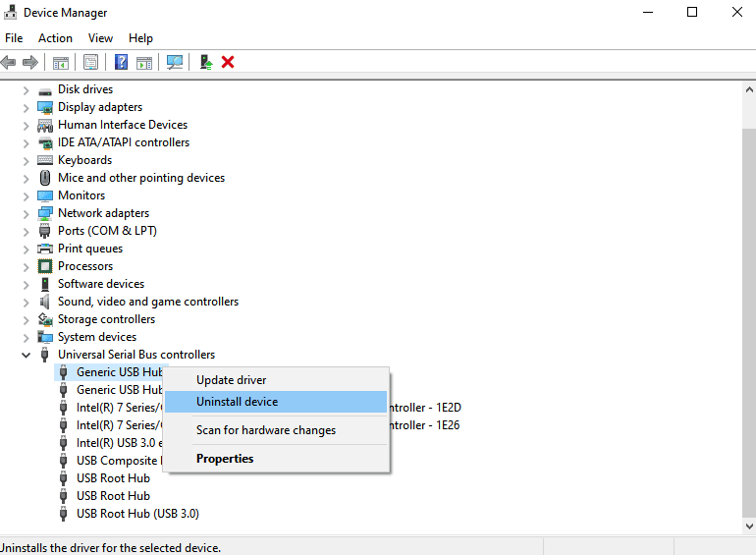Click the Keyboards category icon
Viewport: 756px width, 555px height.
(x=45, y=160)
